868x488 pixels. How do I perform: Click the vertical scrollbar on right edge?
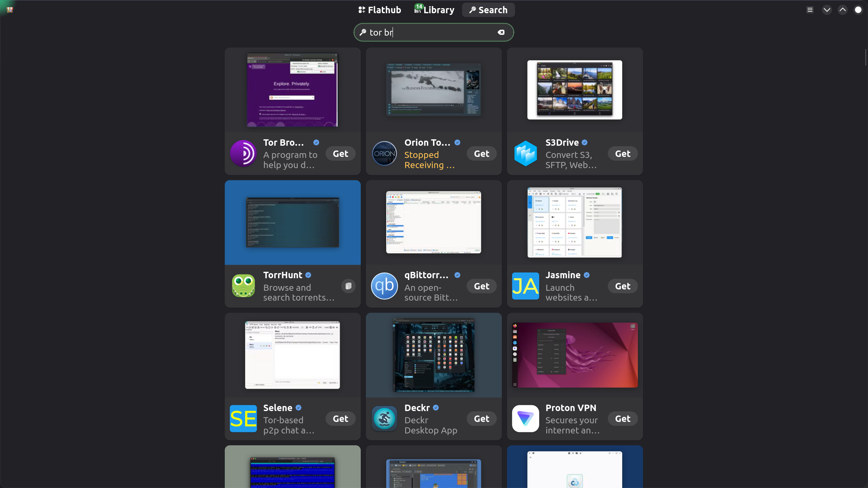click(866, 58)
